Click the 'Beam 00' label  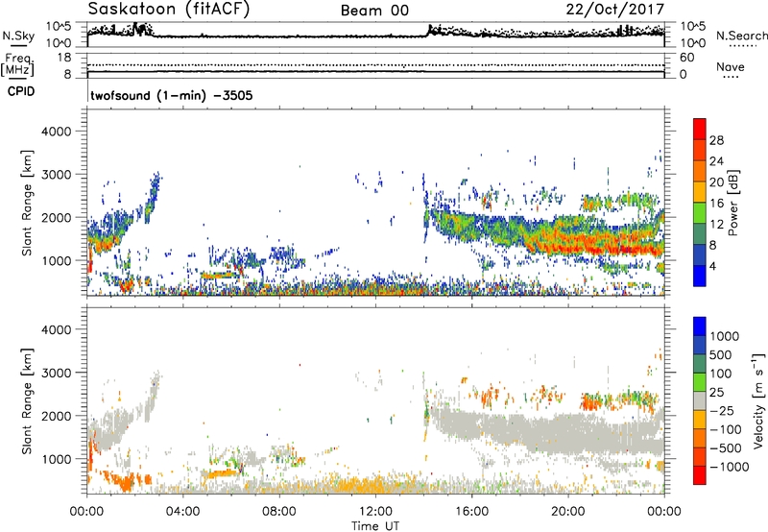(374, 11)
